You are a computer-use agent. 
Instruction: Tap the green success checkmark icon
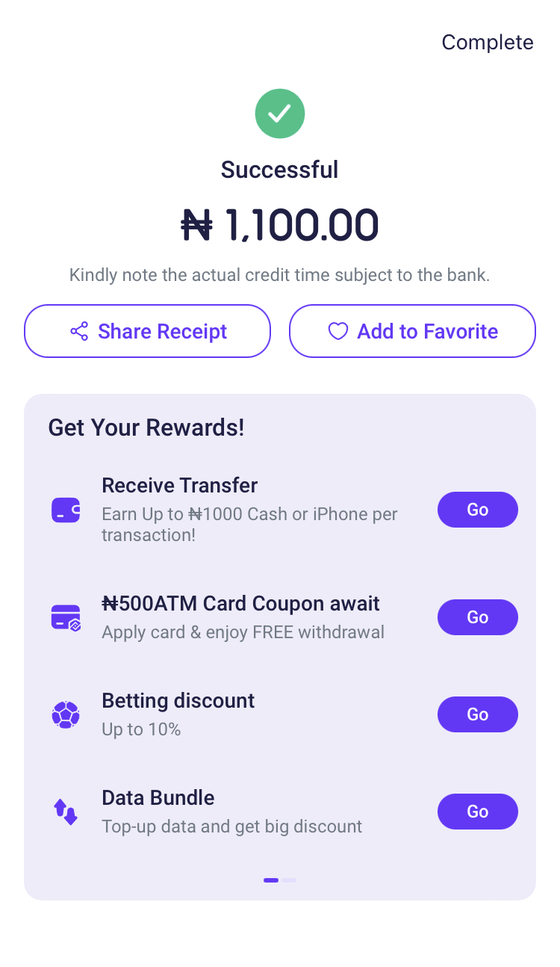[280, 114]
